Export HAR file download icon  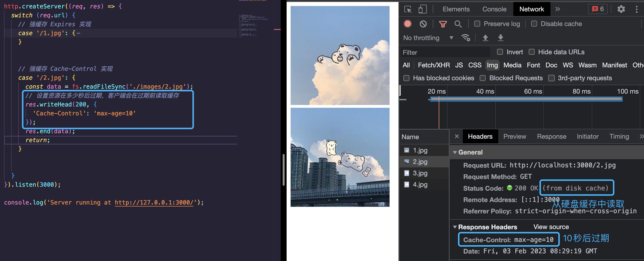pyautogui.click(x=500, y=38)
